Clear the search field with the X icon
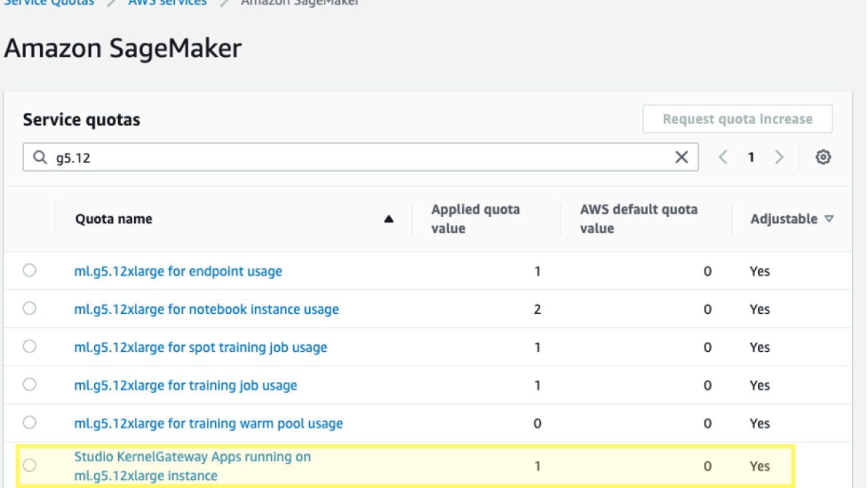 click(681, 157)
